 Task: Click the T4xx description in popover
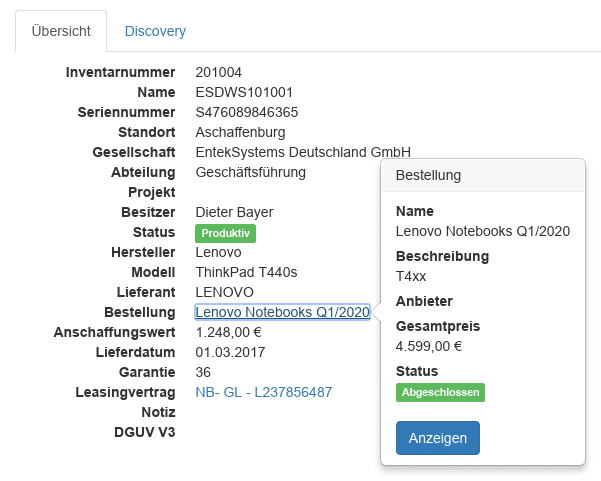pos(411,276)
